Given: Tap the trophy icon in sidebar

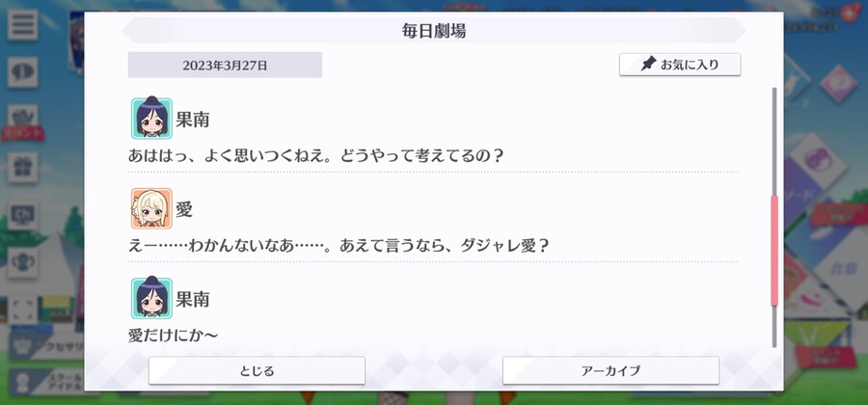Looking at the screenshot, I should pyautogui.click(x=23, y=262).
